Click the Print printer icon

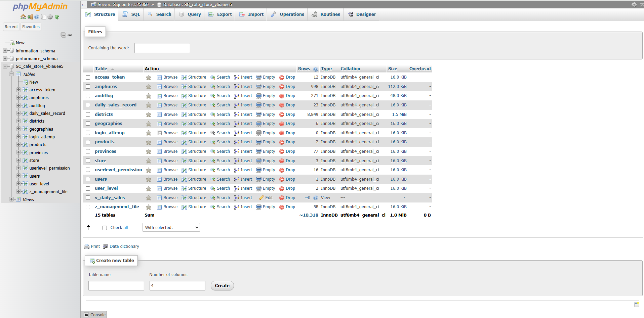click(87, 246)
